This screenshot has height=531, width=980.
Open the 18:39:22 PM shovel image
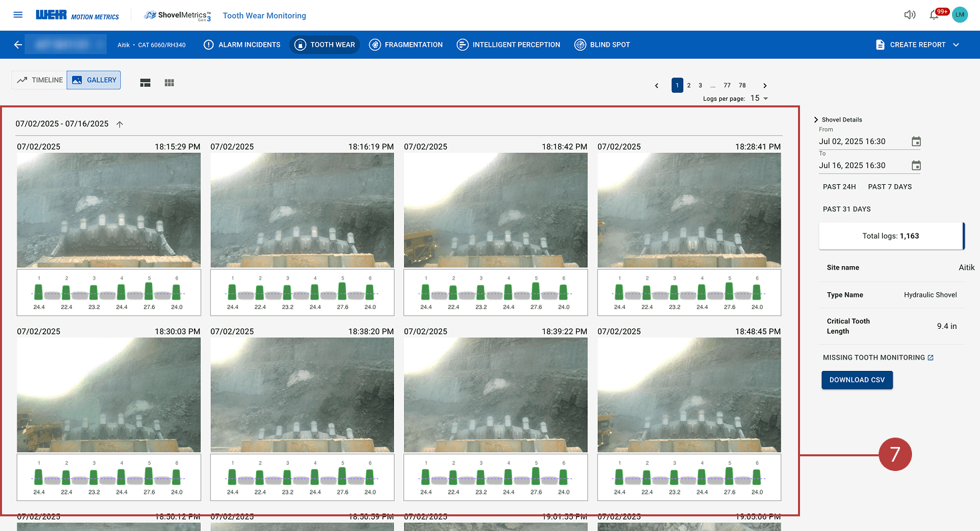click(495, 395)
